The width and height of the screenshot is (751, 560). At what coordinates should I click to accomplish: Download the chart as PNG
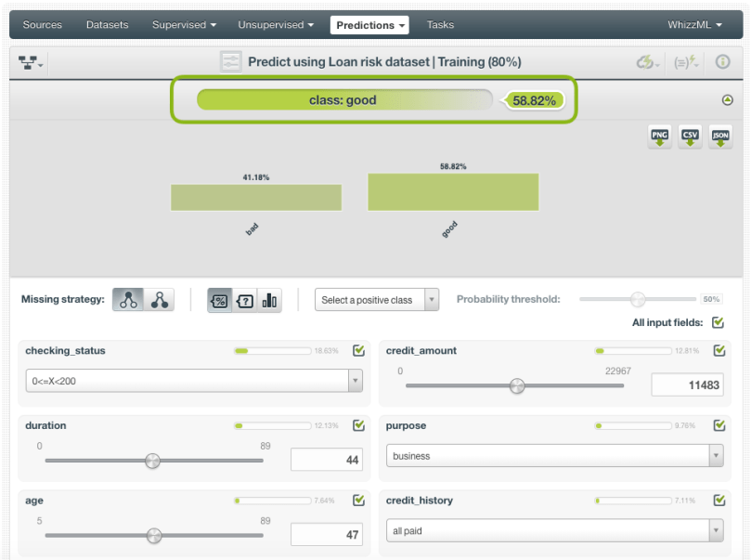pos(659,137)
